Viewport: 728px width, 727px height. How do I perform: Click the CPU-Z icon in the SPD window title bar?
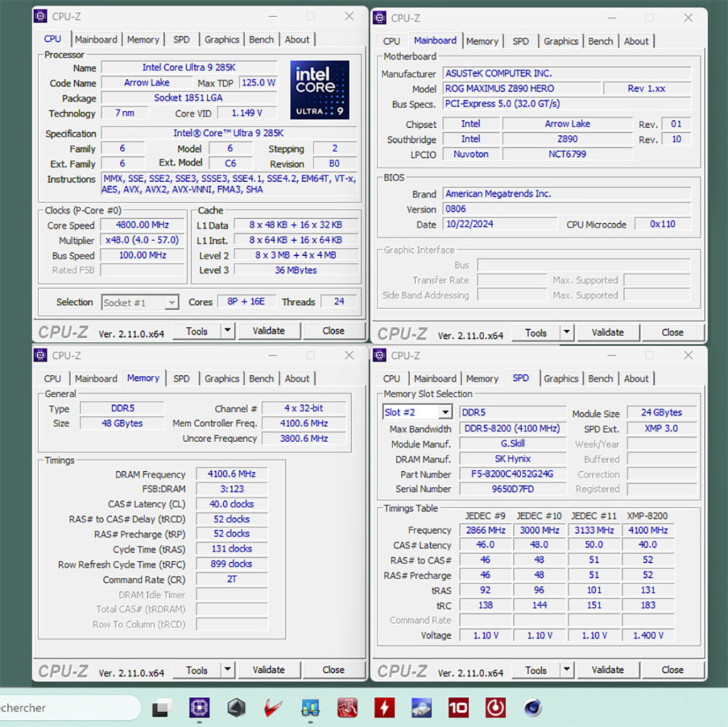tap(380, 355)
